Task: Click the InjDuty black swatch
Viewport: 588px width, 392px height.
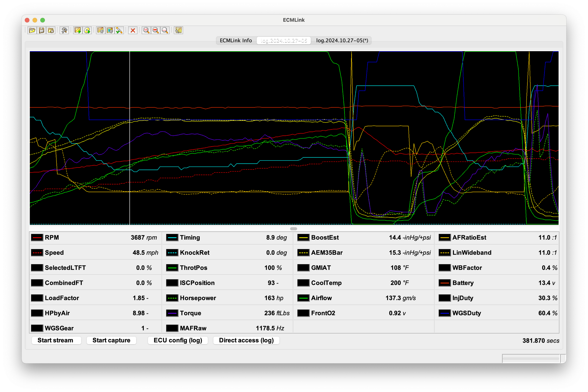Action: (x=445, y=298)
